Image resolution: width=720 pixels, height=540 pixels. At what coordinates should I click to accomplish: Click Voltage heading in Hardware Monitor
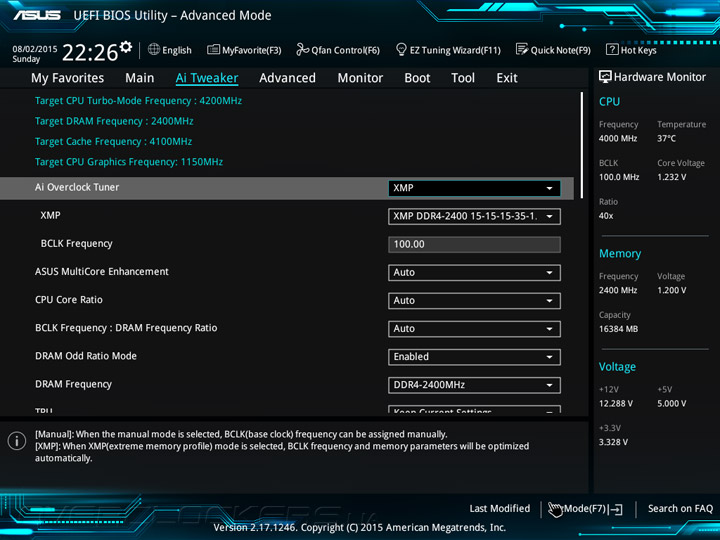pyautogui.click(x=617, y=367)
